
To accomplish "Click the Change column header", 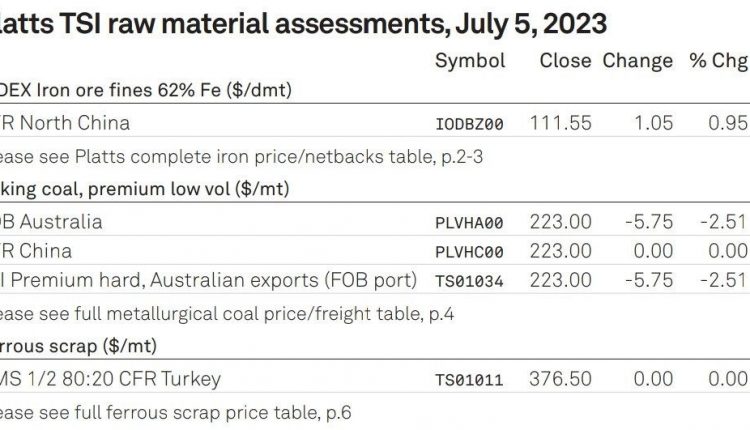I will tap(638, 61).
